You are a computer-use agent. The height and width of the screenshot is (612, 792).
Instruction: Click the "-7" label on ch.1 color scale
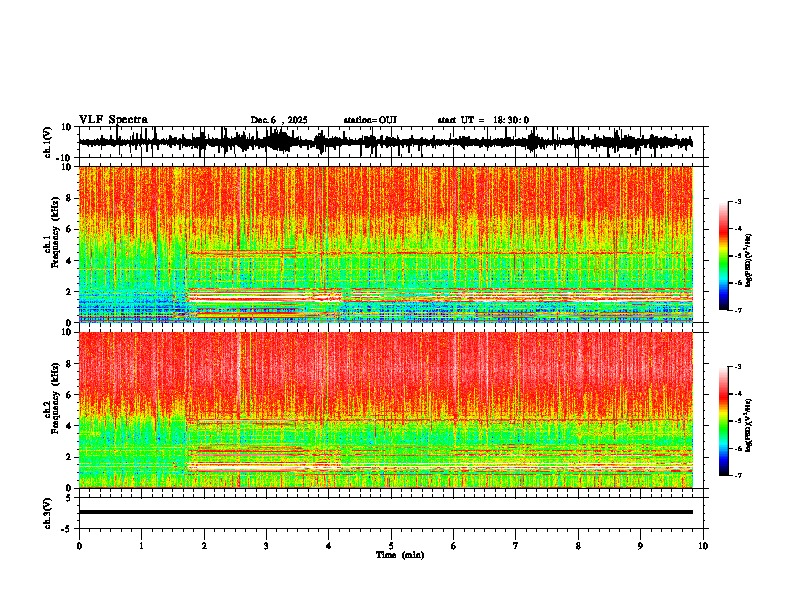click(737, 310)
